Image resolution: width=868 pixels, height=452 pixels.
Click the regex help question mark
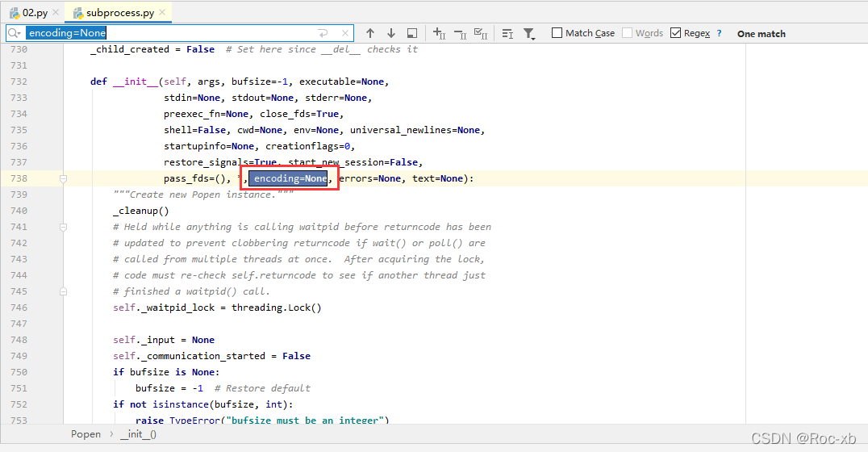tap(719, 34)
